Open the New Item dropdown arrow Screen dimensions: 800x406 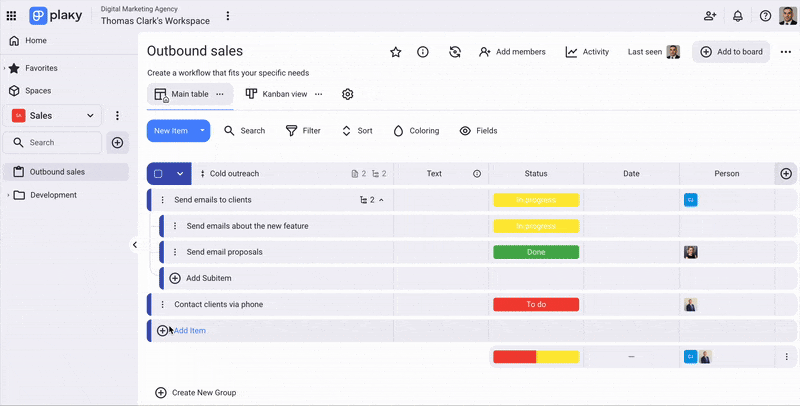203,130
